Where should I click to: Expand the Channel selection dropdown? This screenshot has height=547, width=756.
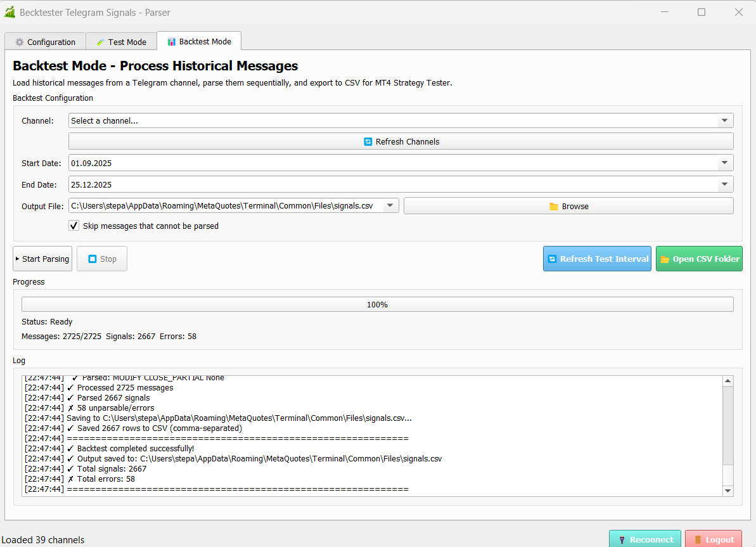coord(724,121)
